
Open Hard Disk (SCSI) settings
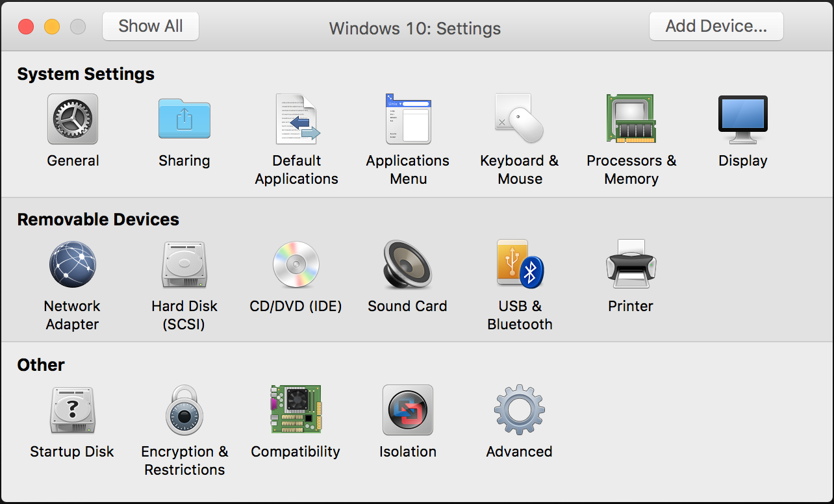[184, 264]
